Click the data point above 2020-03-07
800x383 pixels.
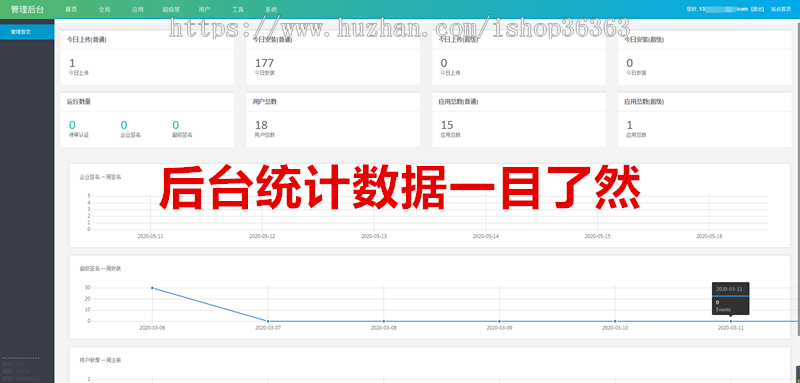click(268, 321)
